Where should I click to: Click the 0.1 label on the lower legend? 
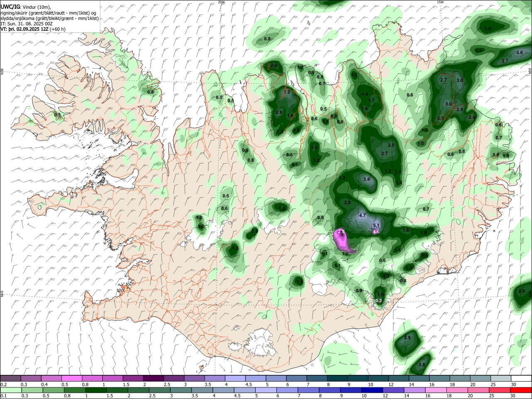3,396
